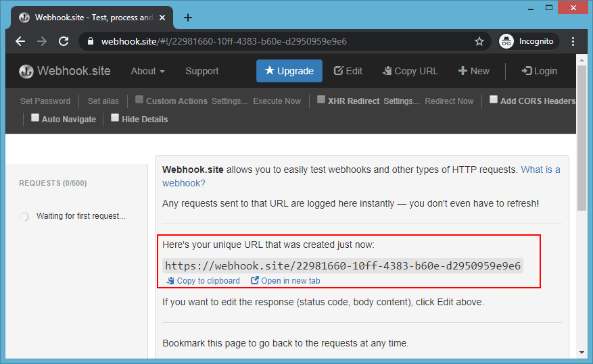Open a new browser tab

[x=187, y=18]
